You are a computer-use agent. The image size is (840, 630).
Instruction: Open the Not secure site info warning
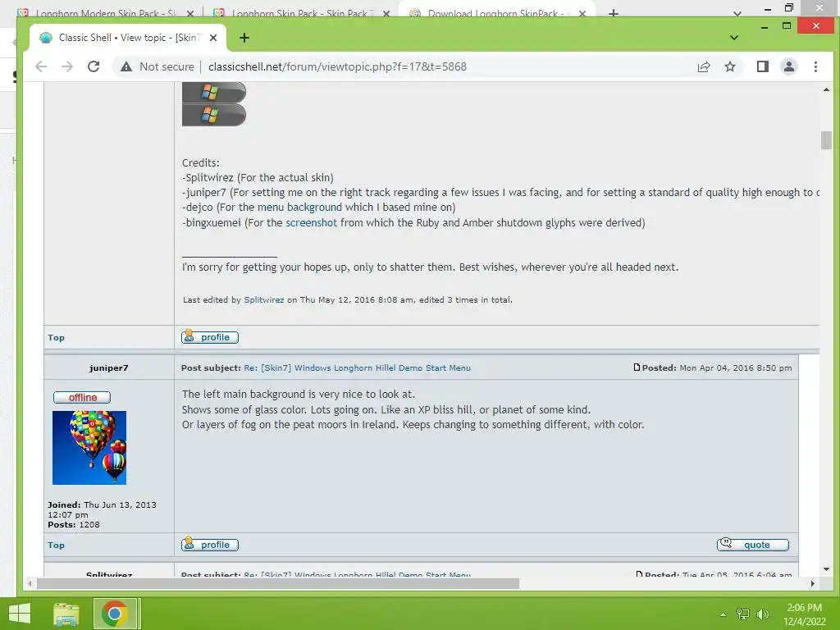click(x=157, y=66)
